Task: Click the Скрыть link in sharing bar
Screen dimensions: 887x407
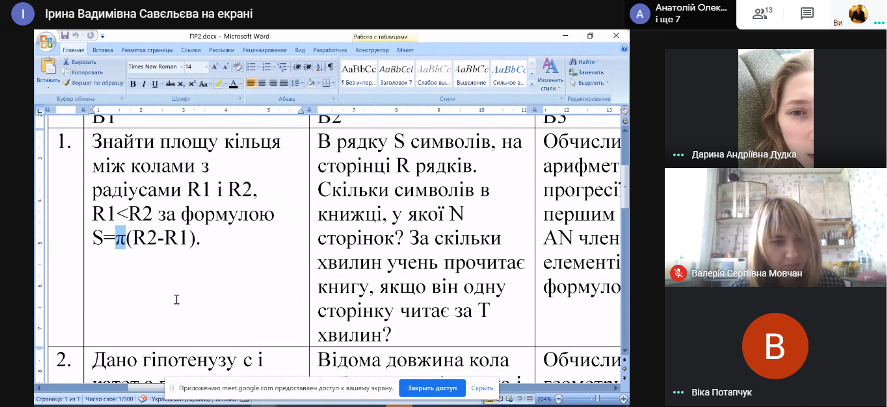Action: (482, 388)
